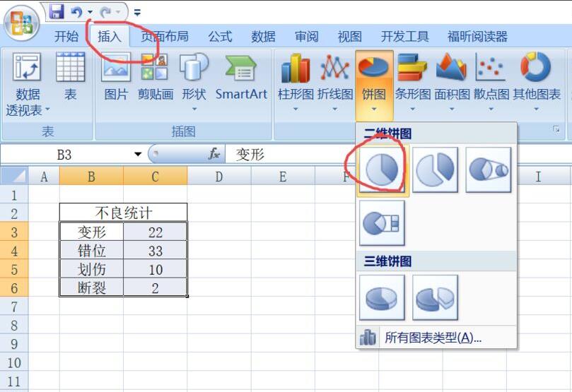Viewport: 572px width, 392px height.
Task: Select column I header
Action: [x=538, y=177]
